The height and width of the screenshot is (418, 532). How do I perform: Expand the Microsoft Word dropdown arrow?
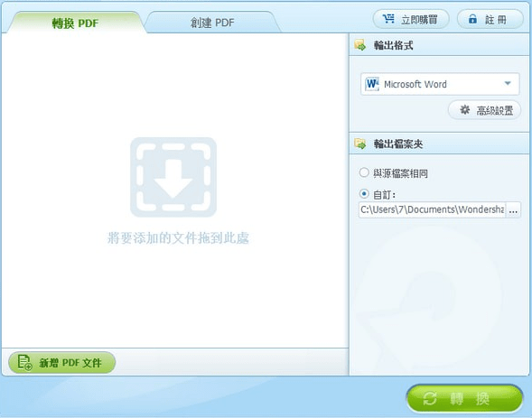click(x=508, y=83)
